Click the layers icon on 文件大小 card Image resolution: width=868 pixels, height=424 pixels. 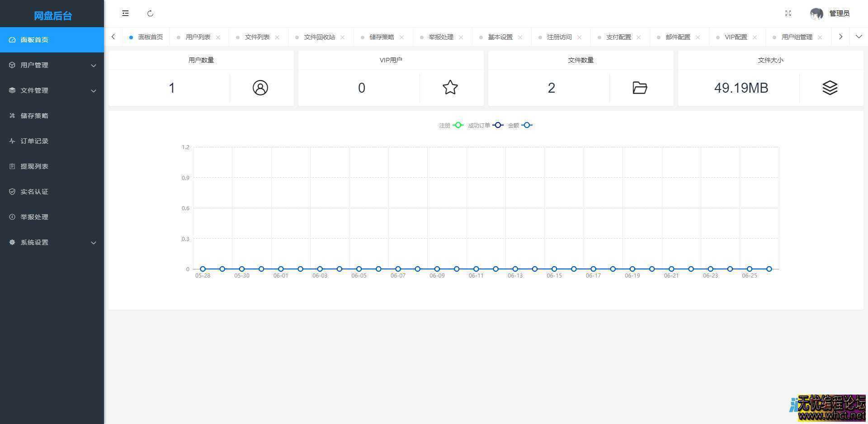pyautogui.click(x=830, y=88)
